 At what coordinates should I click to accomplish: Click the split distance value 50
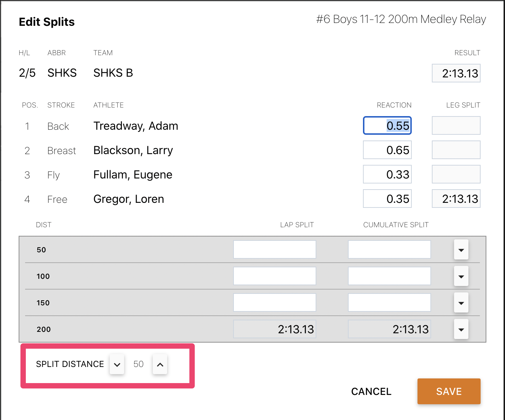(x=138, y=364)
